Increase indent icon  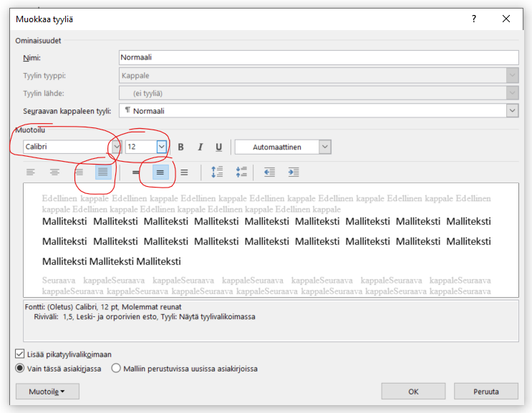click(x=294, y=172)
